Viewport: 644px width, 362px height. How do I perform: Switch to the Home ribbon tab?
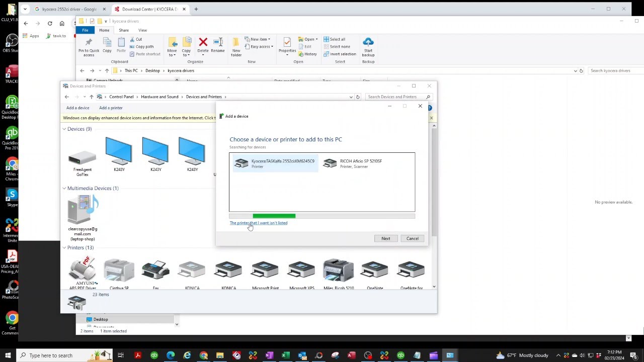pos(104,30)
